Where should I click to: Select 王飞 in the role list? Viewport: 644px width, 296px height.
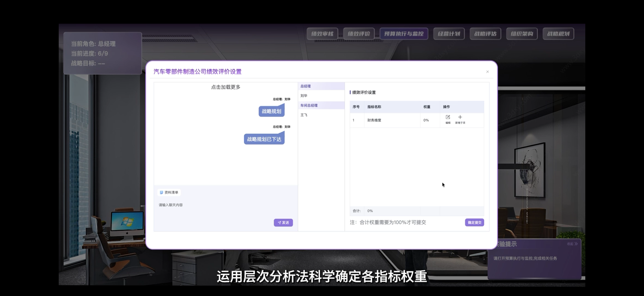(x=321, y=115)
